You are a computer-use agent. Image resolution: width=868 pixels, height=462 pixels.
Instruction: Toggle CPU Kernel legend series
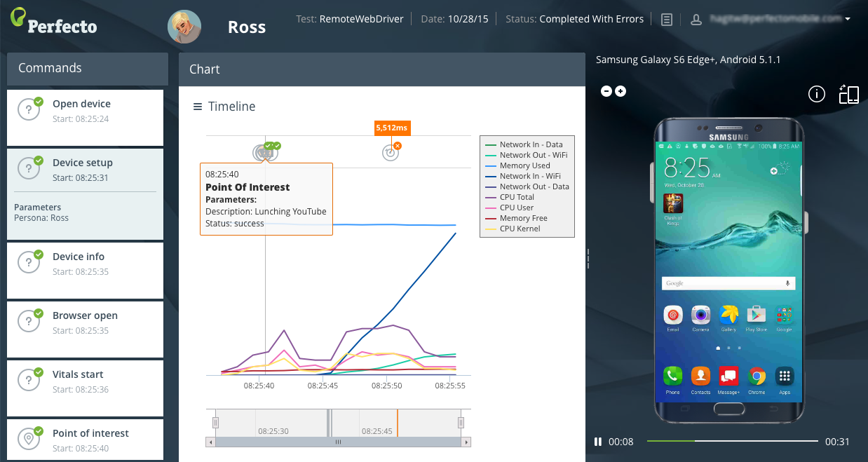tap(513, 229)
